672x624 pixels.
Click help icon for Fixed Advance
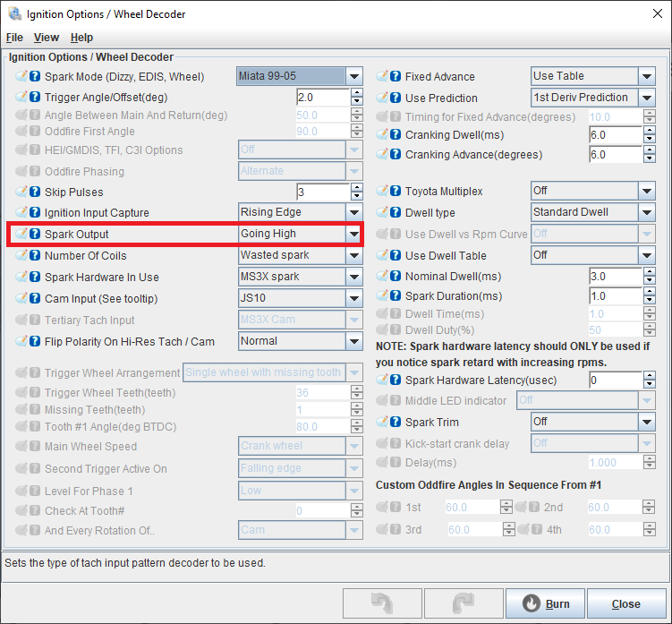click(396, 76)
